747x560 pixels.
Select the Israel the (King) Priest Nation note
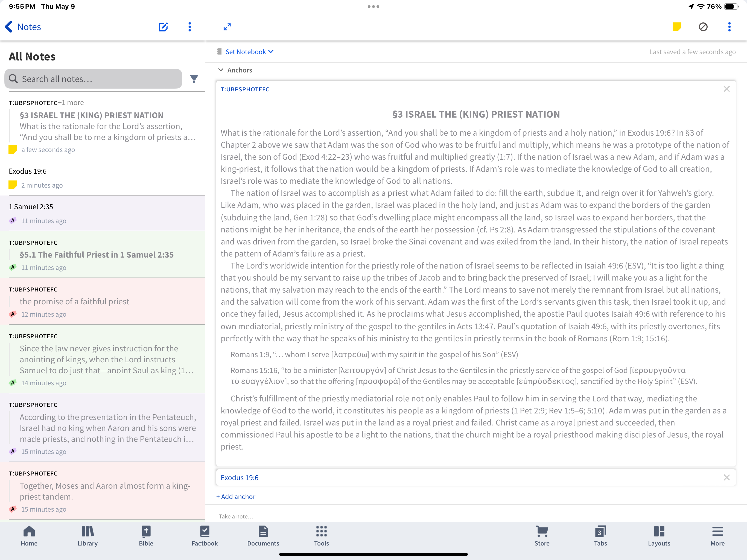click(x=103, y=126)
